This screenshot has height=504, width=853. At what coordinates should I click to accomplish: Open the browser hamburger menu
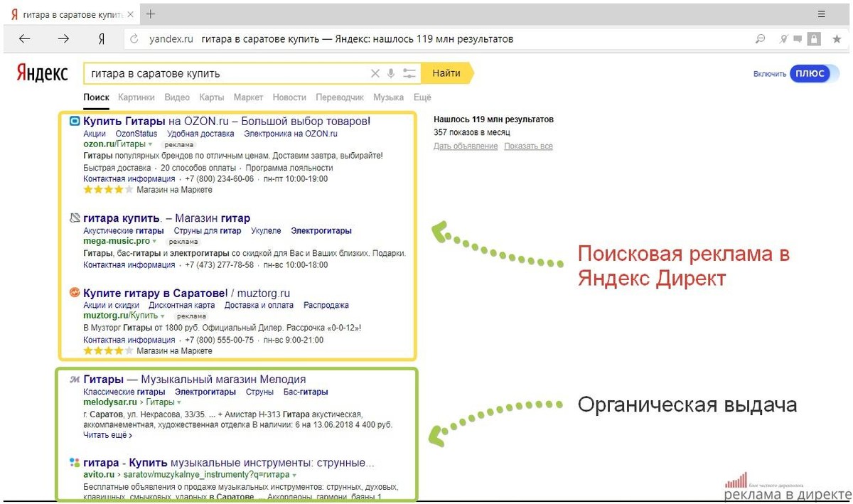822,14
